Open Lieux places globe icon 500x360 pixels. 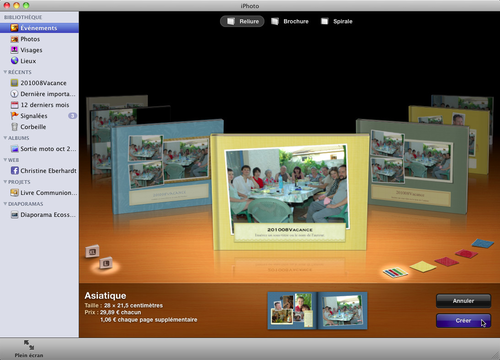[x=14, y=61]
